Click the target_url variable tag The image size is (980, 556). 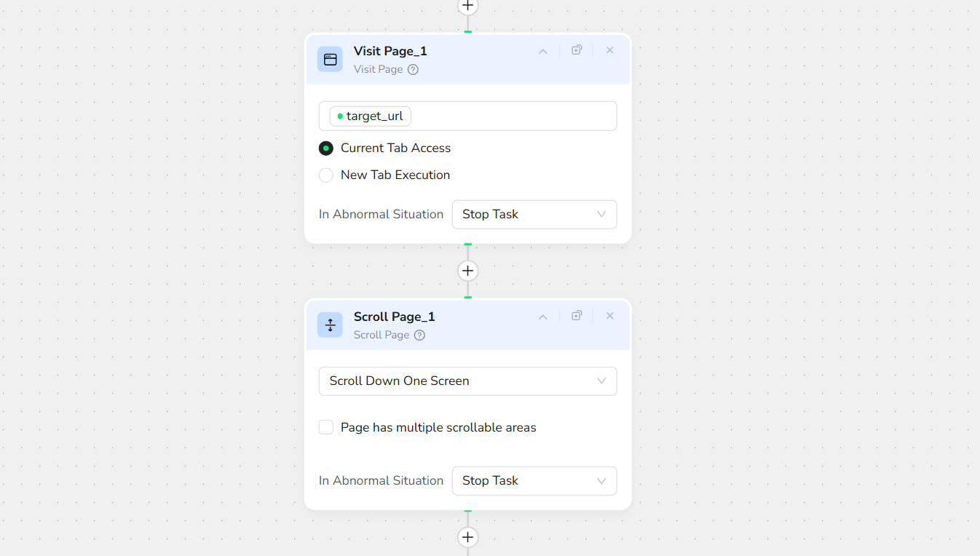[x=371, y=116]
